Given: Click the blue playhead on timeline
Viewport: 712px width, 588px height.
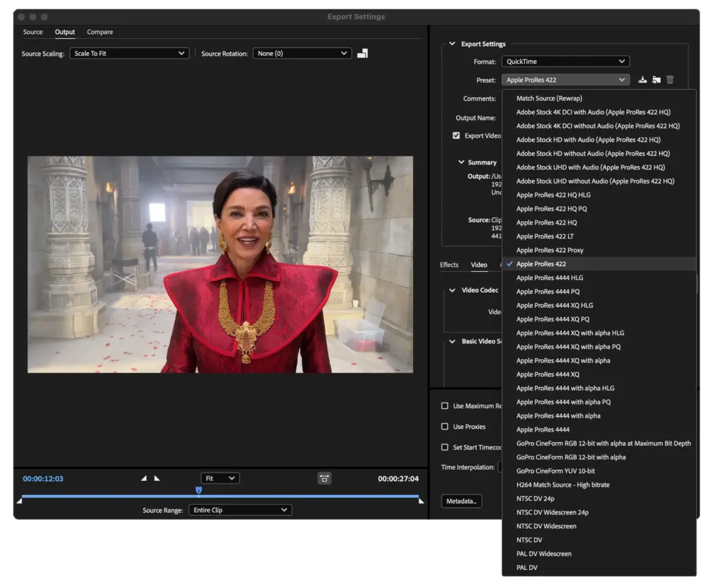Looking at the screenshot, I should click(198, 491).
